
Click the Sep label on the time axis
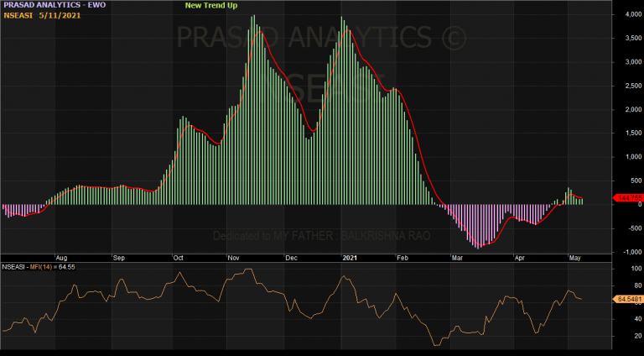119,258
